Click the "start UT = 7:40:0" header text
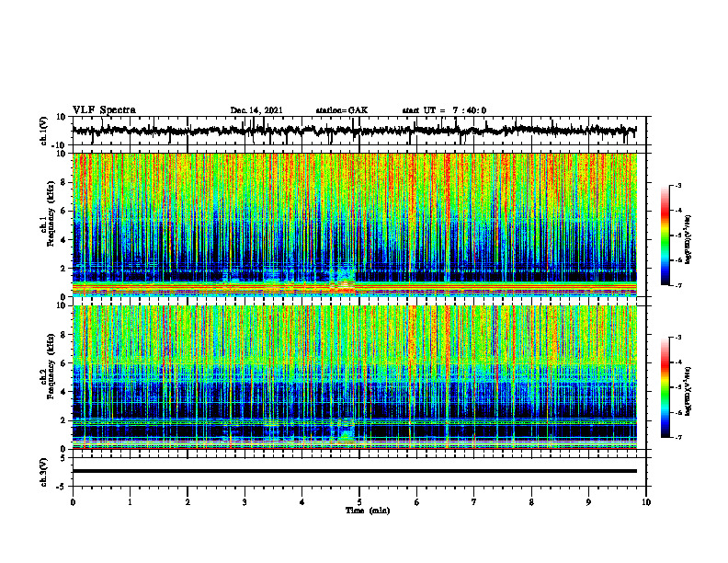Viewport: 728px width, 563px height. (444, 110)
